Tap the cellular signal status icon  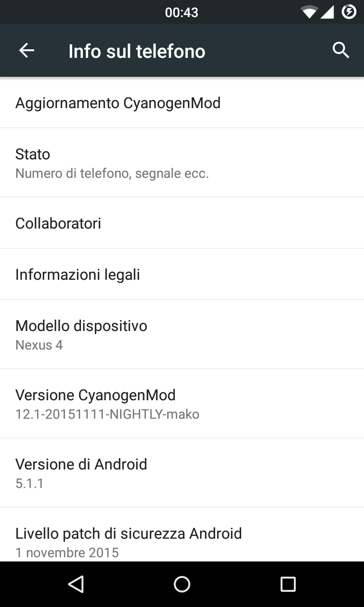(328, 12)
